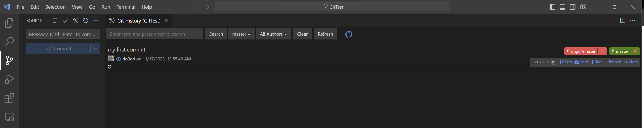Click the checkmark commit icon in Source Control header
The image size is (644, 128).
click(x=65, y=21)
